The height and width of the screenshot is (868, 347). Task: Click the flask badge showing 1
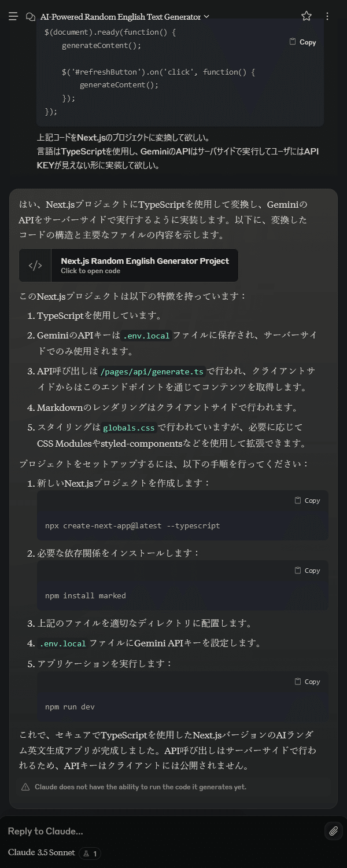(x=90, y=854)
